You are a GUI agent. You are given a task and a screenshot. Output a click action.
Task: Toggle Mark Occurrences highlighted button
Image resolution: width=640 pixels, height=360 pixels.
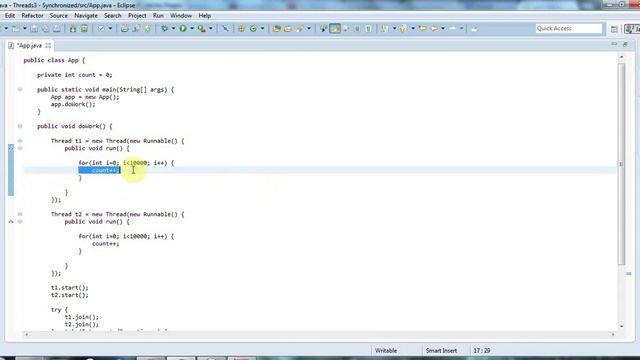coord(335,29)
